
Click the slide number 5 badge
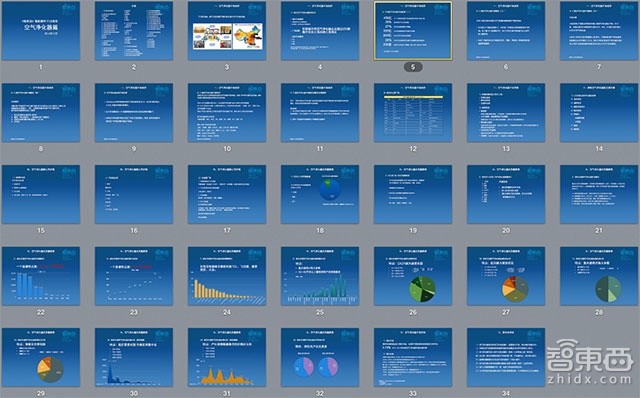coord(413,67)
